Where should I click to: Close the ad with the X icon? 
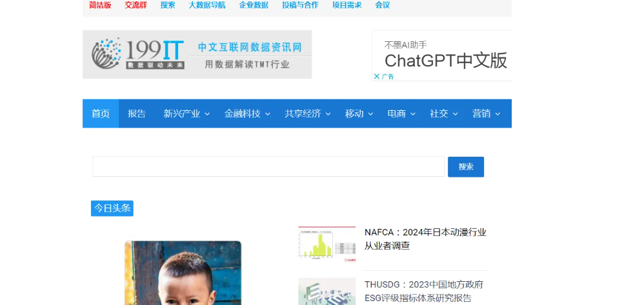click(x=377, y=76)
